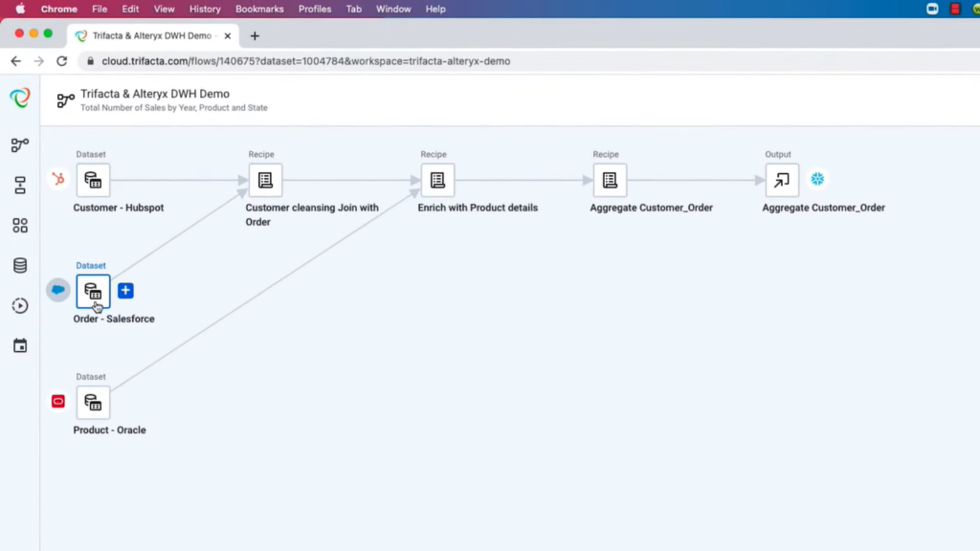Open the Enrich with Product details recipe
The width and height of the screenshot is (980, 551).
click(x=437, y=179)
